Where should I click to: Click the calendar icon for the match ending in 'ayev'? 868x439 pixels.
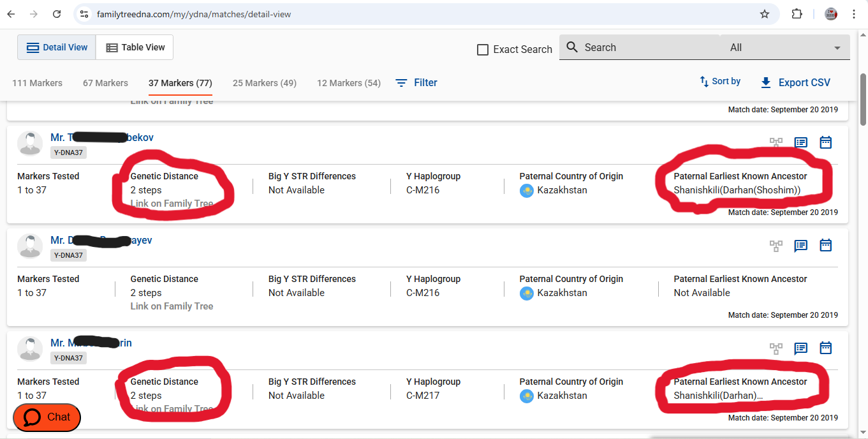826,245
